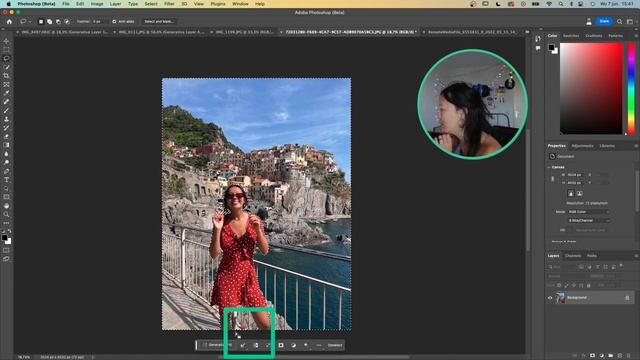Toggle layer filtering switch in Layers panel
640x360 pixels.
pyautogui.click(x=621, y=266)
